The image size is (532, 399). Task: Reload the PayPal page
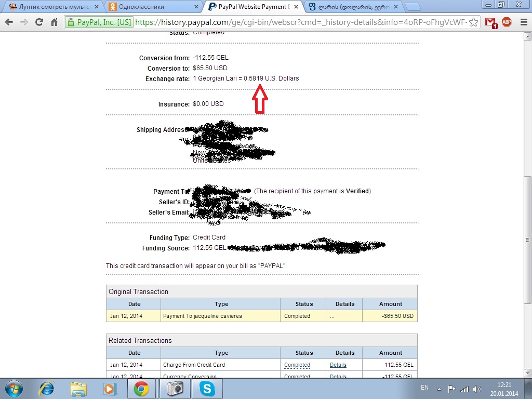39,22
